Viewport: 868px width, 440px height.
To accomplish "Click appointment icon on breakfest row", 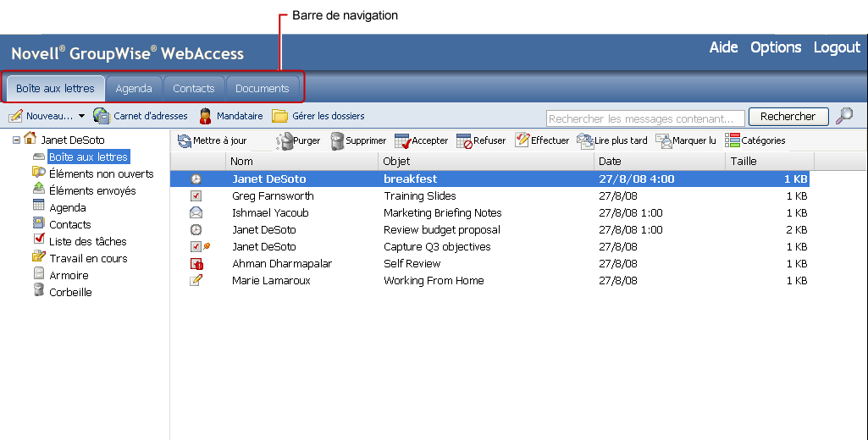I will 196,179.
